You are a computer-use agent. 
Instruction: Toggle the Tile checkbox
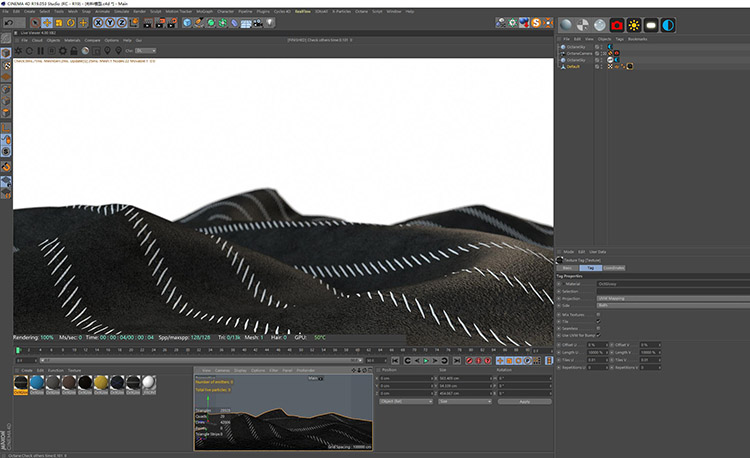point(598,321)
